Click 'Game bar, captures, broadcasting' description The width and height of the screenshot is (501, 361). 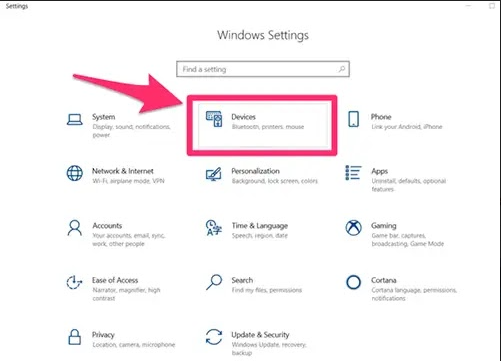click(x=408, y=240)
